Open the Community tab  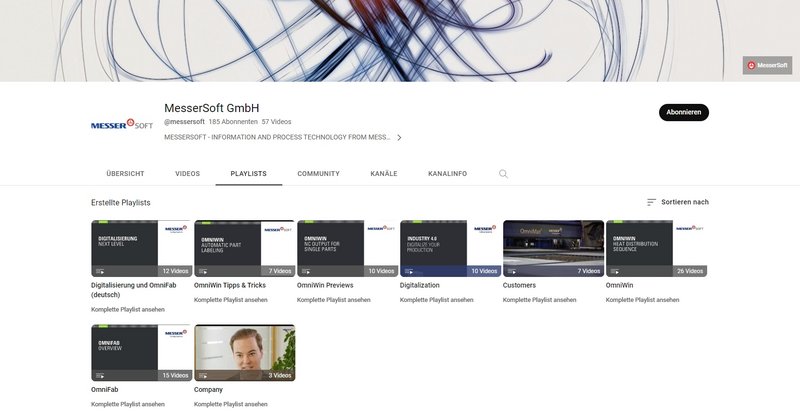coord(318,174)
